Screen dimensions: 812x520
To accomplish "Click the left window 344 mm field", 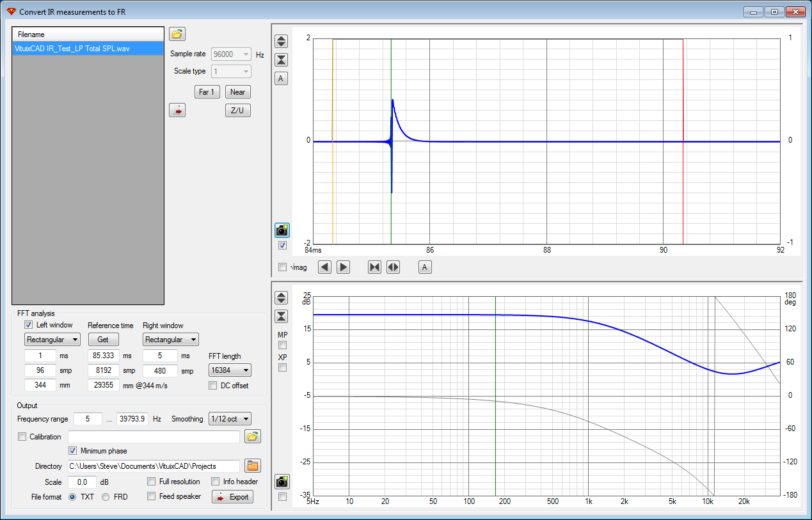I will [x=40, y=385].
